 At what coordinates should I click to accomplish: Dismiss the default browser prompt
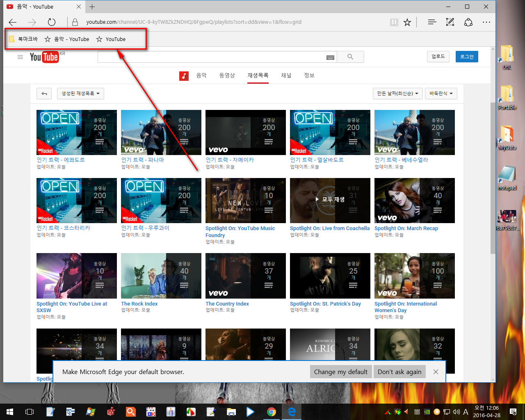point(436,372)
